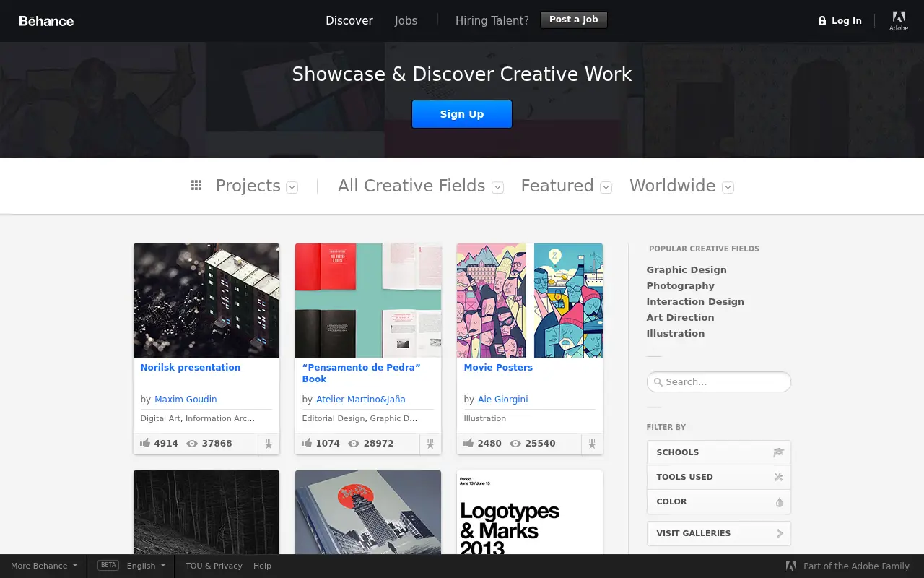
Task: Click views eye icon on Movie Posters
Action: point(515,444)
